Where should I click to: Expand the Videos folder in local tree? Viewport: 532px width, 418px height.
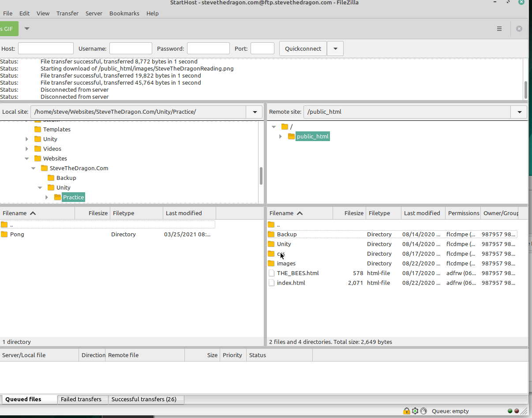point(27,149)
